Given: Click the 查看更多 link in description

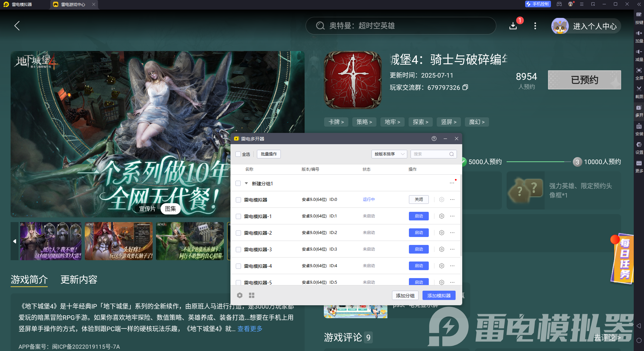Looking at the screenshot, I should [250, 329].
